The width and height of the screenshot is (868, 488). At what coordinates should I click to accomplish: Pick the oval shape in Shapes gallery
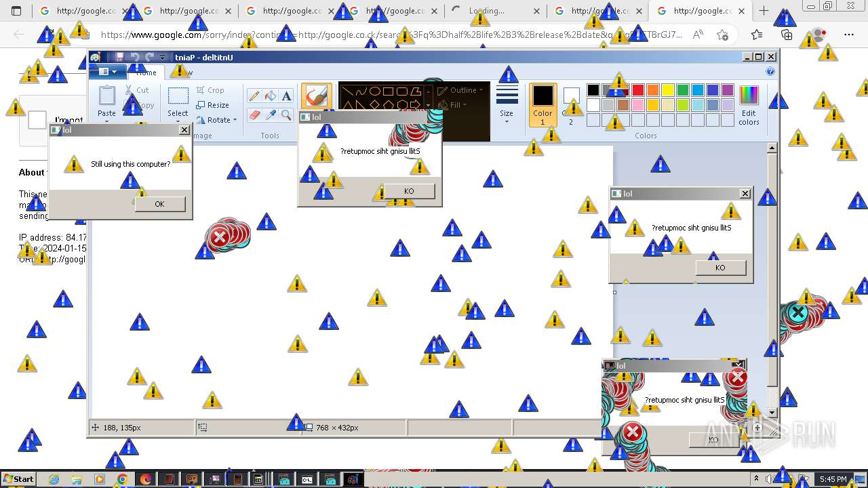tap(374, 91)
